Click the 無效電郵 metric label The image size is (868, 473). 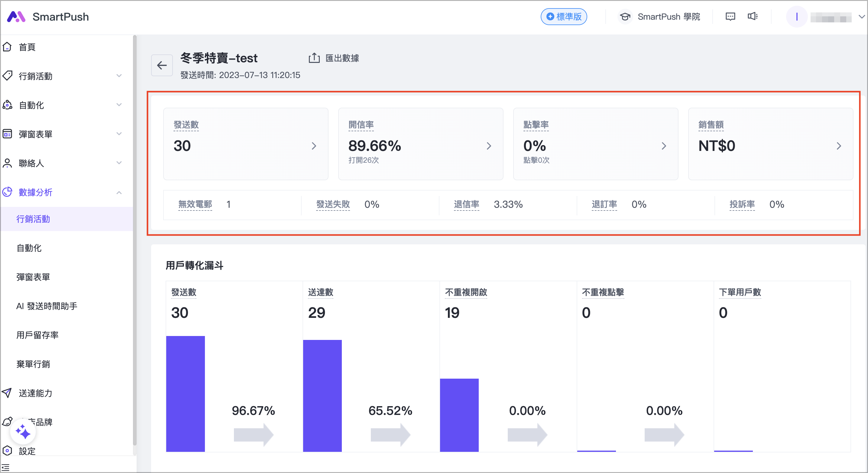click(195, 204)
